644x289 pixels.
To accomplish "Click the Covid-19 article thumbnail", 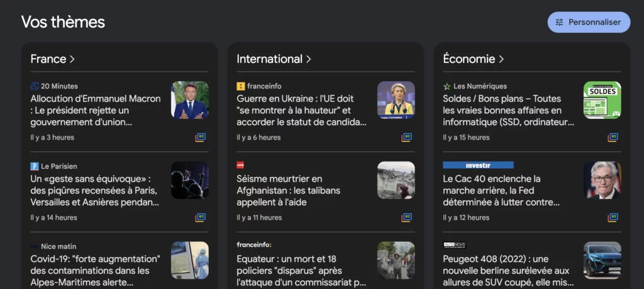I will tap(190, 260).
